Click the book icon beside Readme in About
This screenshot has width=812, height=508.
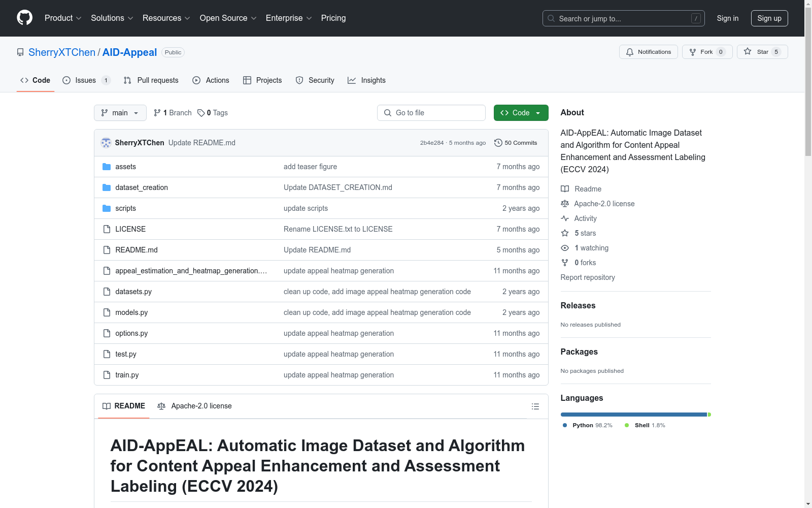tap(565, 189)
